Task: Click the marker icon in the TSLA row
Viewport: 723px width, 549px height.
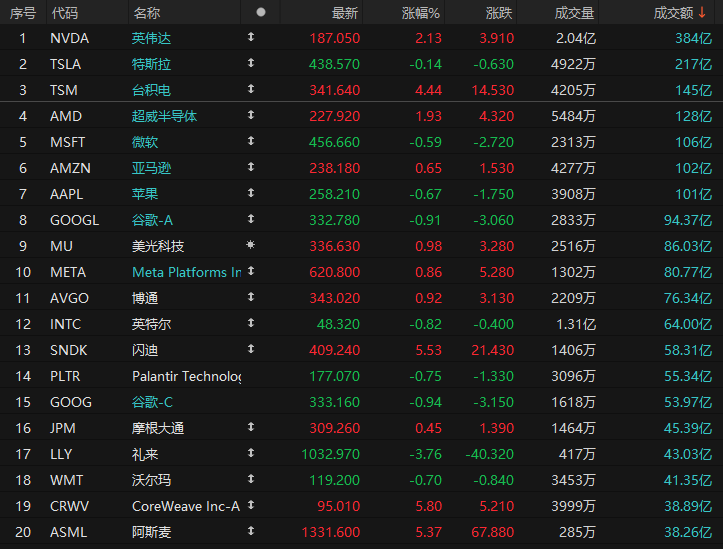Action: coord(251,63)
